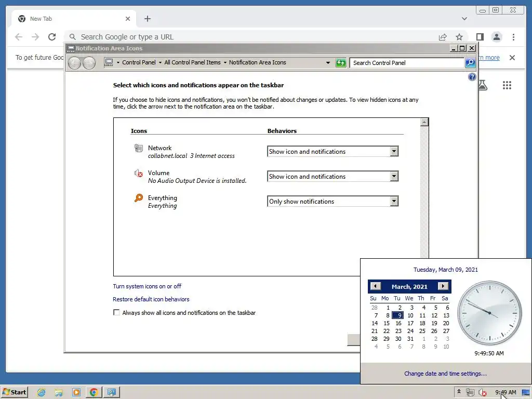Go forward in Chrome
Image resolution: width=532 pixels, height=399 pixels.
pyautogui.click(x=35, y=37)
